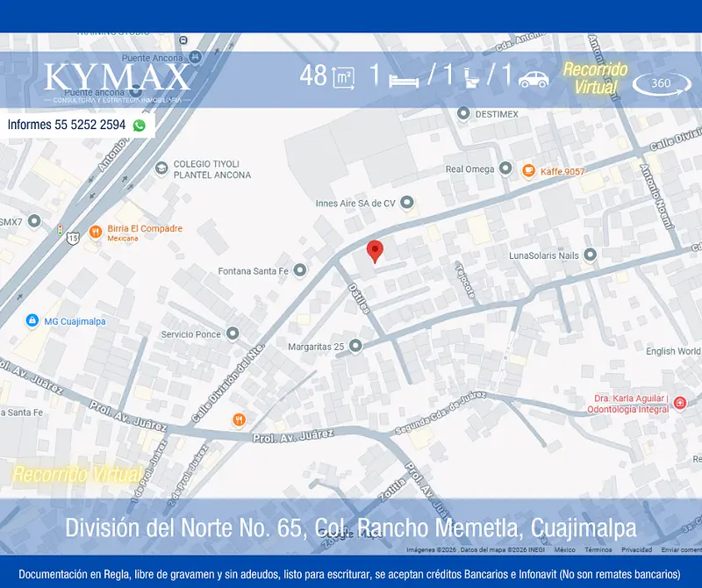Click the red location pin marker
The image size is (702, 588).
point(375,251)
